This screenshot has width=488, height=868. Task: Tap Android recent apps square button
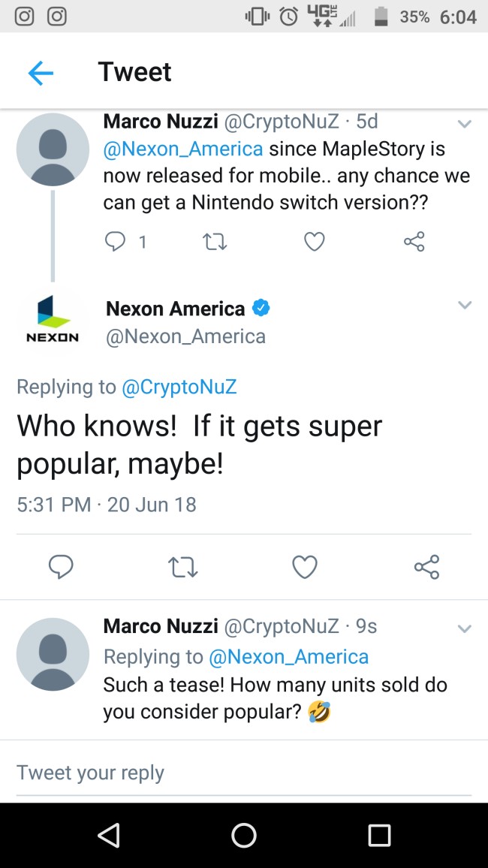coord(380,835)
